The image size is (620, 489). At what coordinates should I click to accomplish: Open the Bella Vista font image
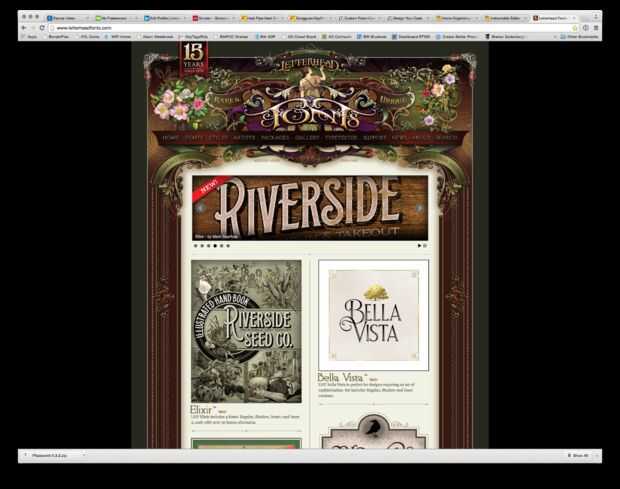373,315
